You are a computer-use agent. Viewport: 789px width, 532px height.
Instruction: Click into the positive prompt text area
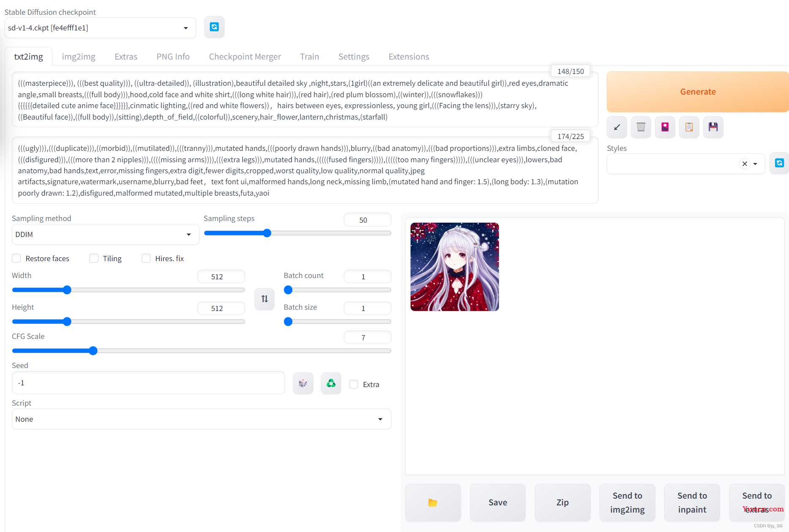[x=305, y=100]
